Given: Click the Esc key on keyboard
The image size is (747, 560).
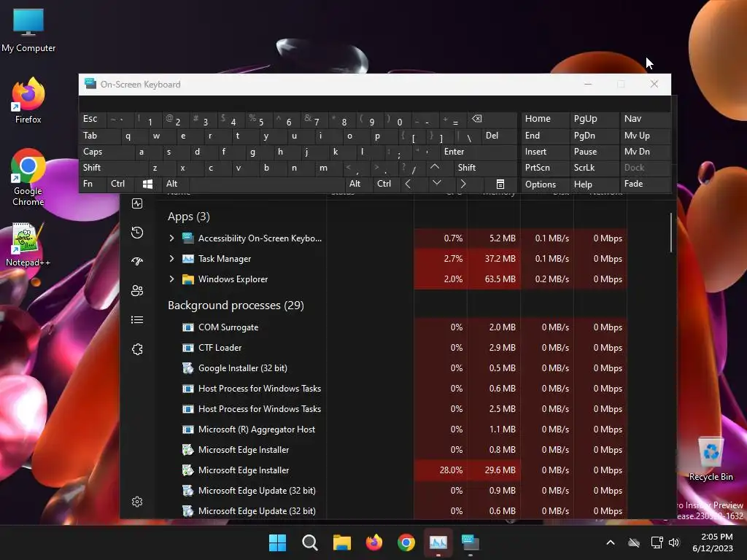Looking at the screenshot, I should tap(93, 119).
